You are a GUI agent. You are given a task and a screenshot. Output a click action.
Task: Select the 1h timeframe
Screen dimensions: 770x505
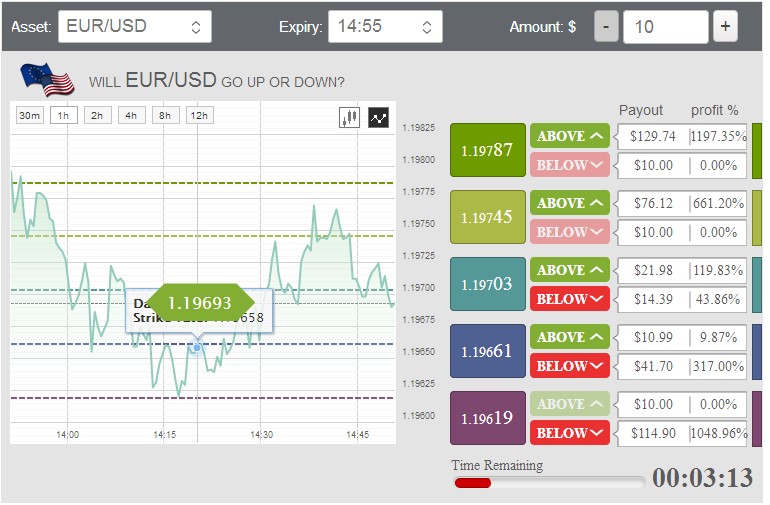(x=63, y=115)
